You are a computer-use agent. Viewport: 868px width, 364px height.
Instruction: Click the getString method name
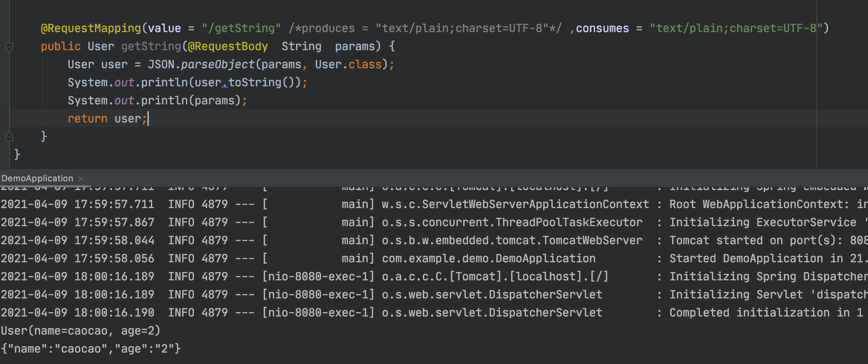(x=151, y=46)
